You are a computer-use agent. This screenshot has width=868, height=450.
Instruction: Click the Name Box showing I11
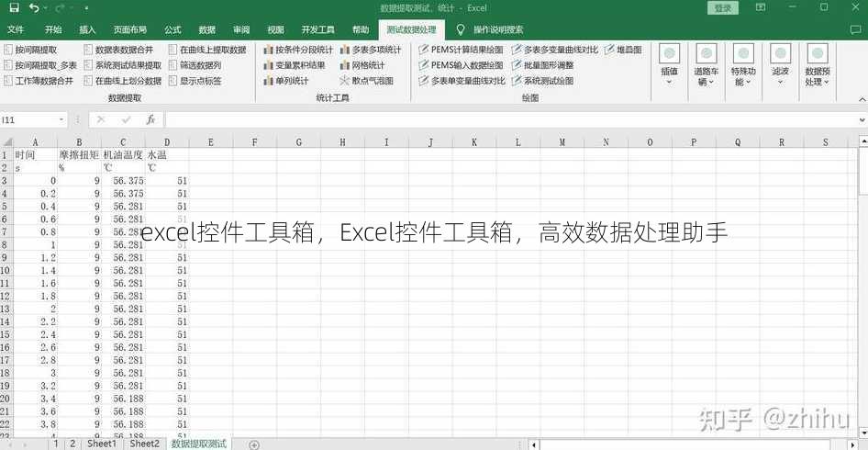click(28, 119)
